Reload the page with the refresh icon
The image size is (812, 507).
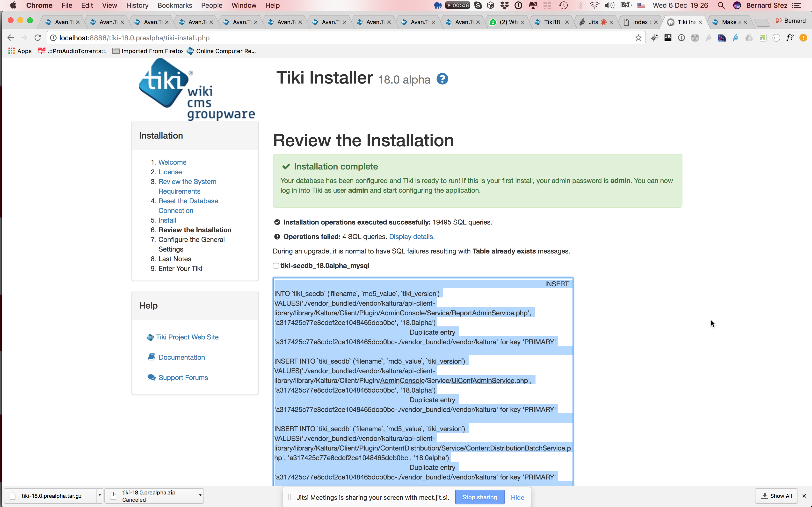[x=38, y=38]
